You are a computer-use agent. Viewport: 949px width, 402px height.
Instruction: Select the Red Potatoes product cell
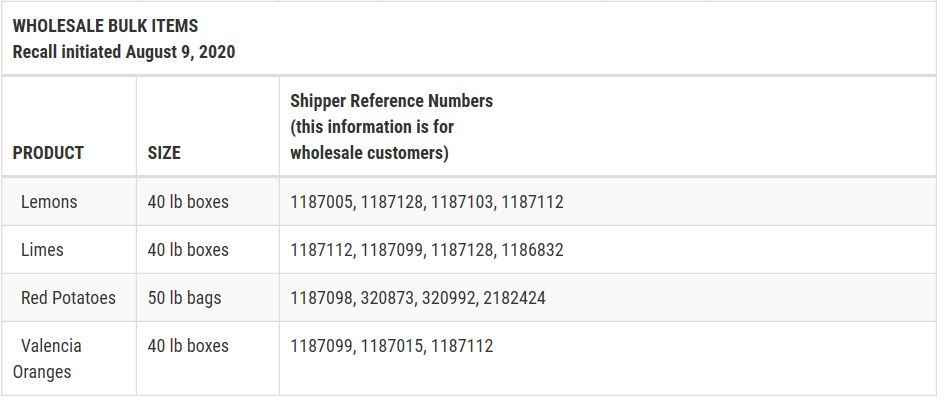point(68,298)
